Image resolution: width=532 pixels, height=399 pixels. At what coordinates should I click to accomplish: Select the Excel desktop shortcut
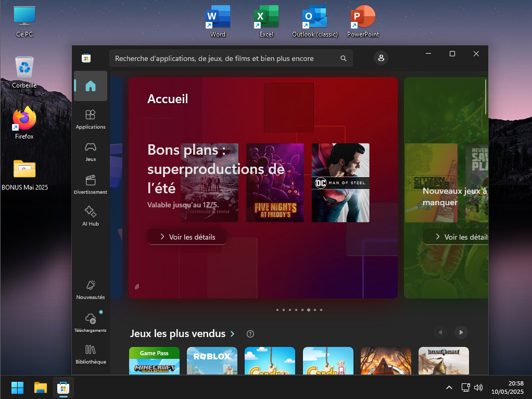click(267, 21)
